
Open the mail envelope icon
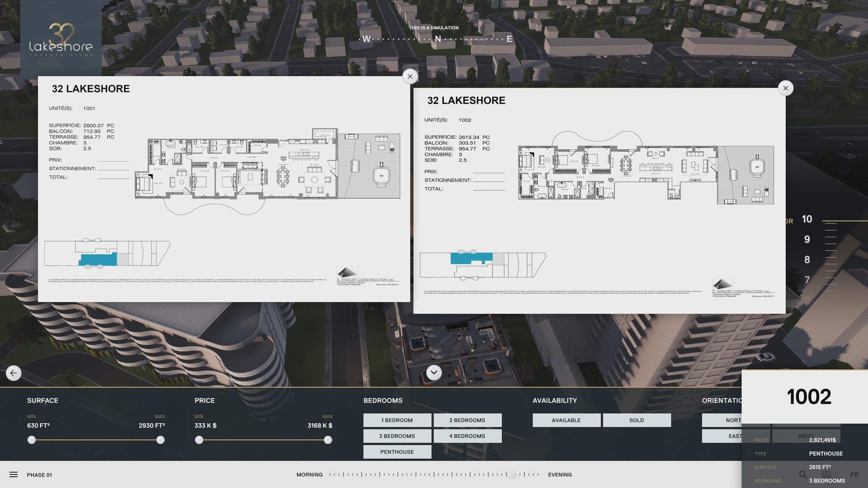(x=827, y=474)
